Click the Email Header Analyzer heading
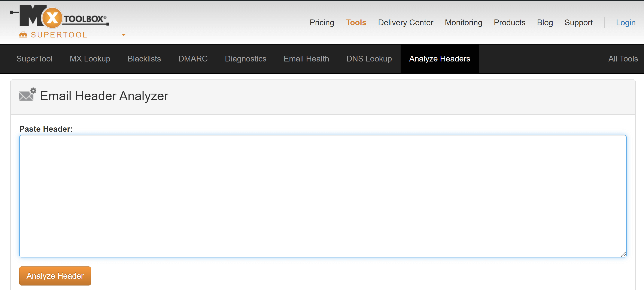 tap(104, 96)
